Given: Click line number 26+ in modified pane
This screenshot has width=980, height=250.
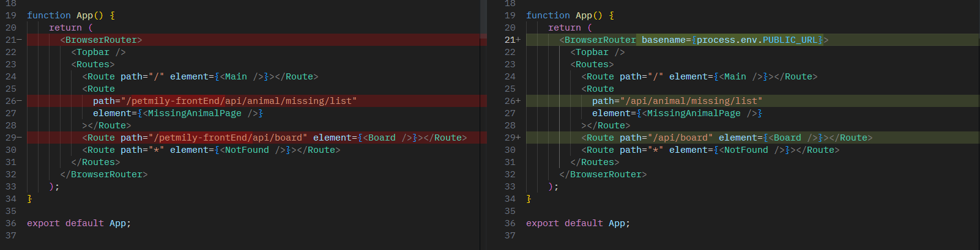Looking at the screenshot, I should click(513, 101).
